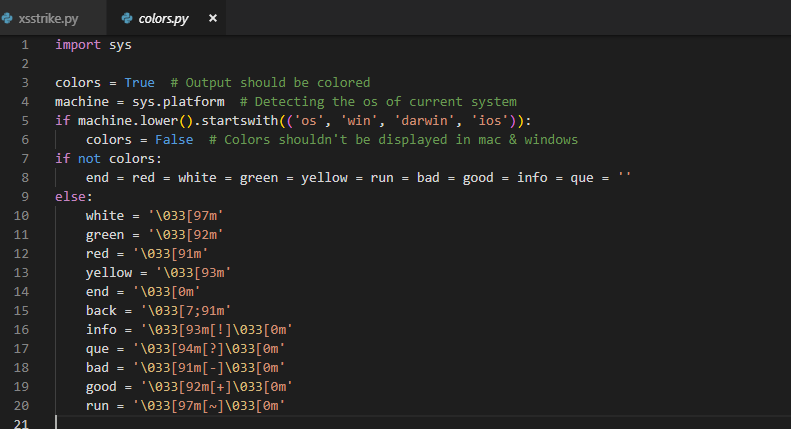Click line number 9 in gutter

tap(25, 197)
